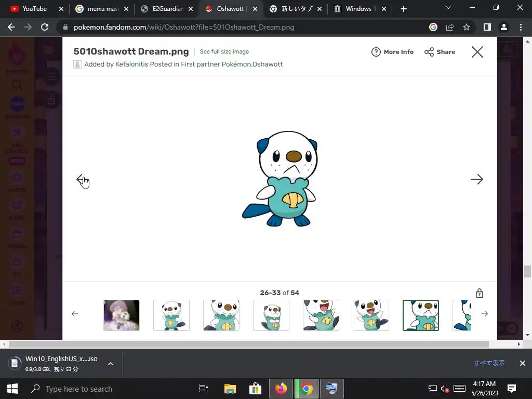Image resolution: width=532 pixels, height=399 pixels.
Task: Open the notification center icon
Action: 512,389
